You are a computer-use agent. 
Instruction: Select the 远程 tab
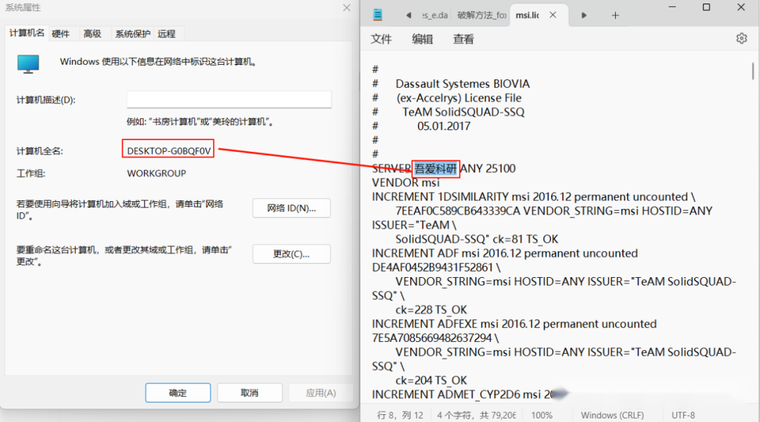pos(166,34)
